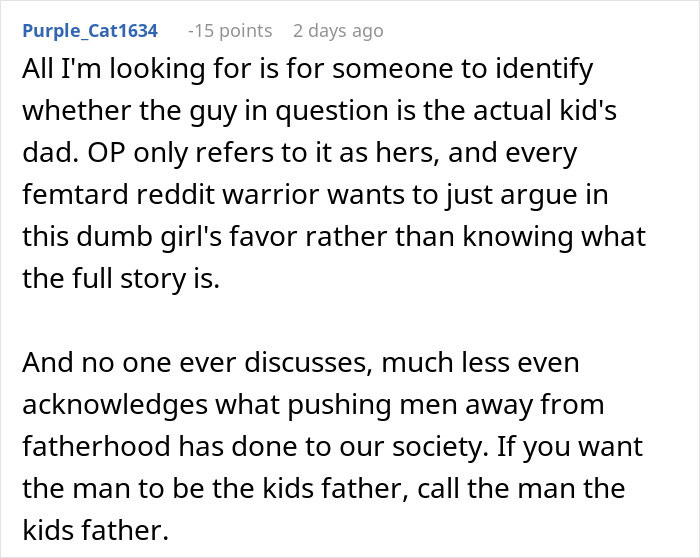Image resolution: width=700 pixels, height=558 pixels.
Task: Click the word 'acknowledges' in the comment
Action: click(115, 404)
